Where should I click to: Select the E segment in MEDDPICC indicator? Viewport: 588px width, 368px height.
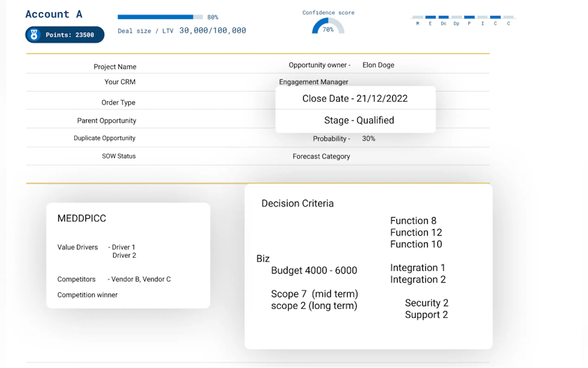(430, 17)
